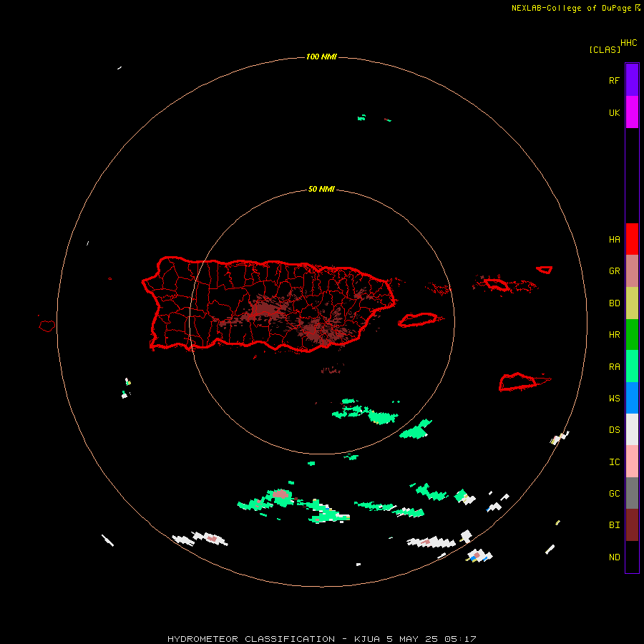644x644 pixels.
Task: Click the RA legend label
Action: [x=614, y=367]
